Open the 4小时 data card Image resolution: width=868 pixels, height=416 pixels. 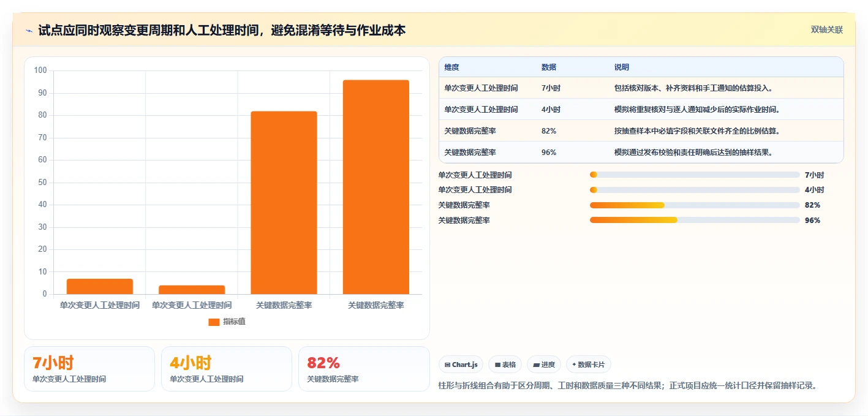point(227,369)
